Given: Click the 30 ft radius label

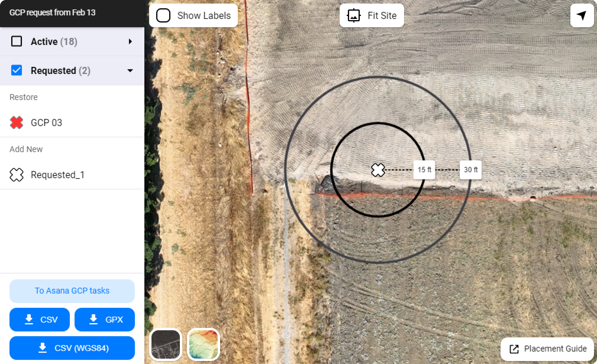Looking at the screenshot, I should point(470,170).
